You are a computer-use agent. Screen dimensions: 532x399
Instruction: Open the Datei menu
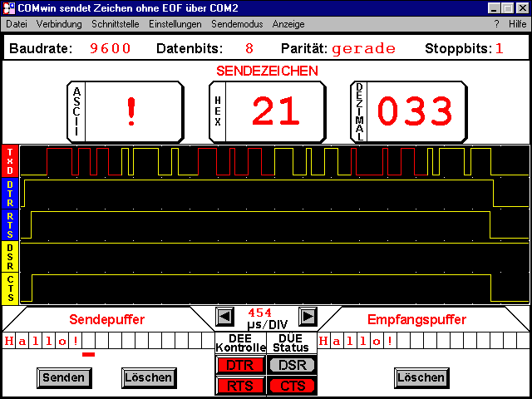point(17,24)
